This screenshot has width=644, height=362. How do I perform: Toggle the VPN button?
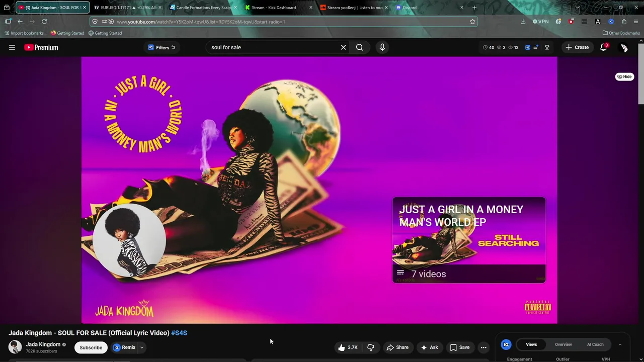[x=540, y=22]
